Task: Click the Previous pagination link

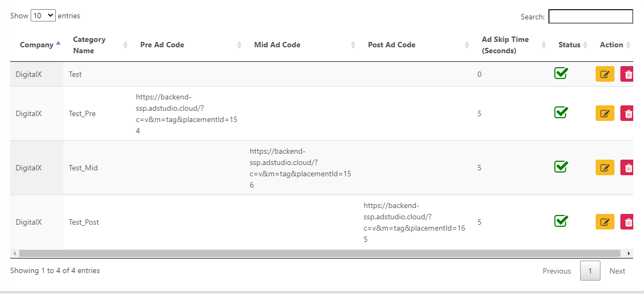Action: coord(556,271)
